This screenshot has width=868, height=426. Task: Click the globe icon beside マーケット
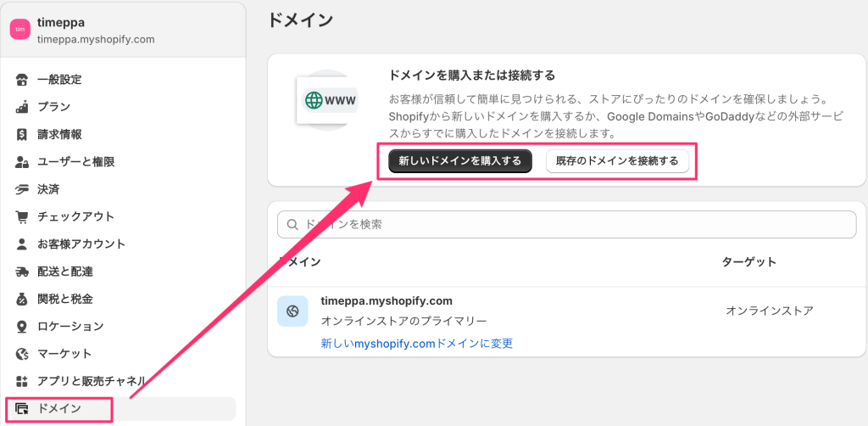click(x=21, y=353)
